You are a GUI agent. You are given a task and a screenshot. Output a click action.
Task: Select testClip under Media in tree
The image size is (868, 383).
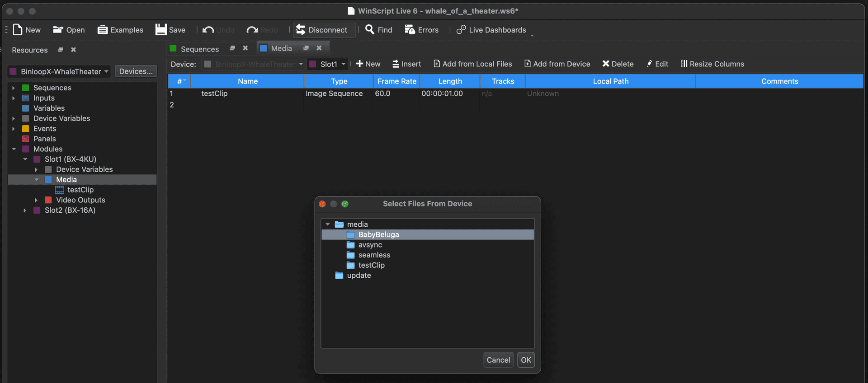point(80,190)
